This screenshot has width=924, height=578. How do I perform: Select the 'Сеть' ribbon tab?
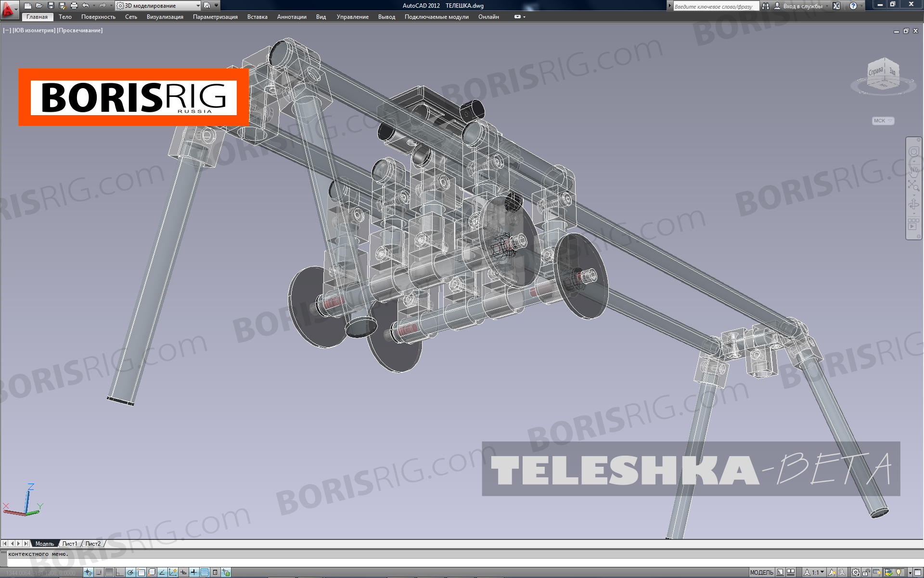(x=131, y=17)
